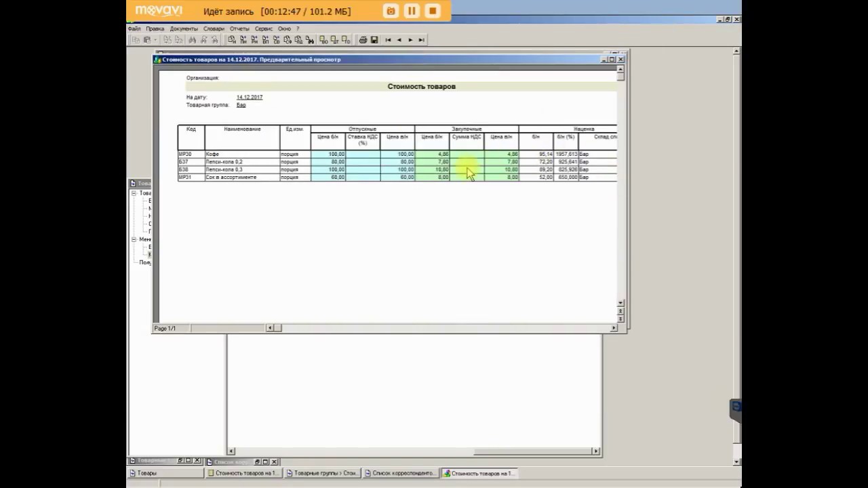Close the minimized Список корр… window
Image resolution: width=868 pixels, height=488 pixels.
[x=274, y=462]
